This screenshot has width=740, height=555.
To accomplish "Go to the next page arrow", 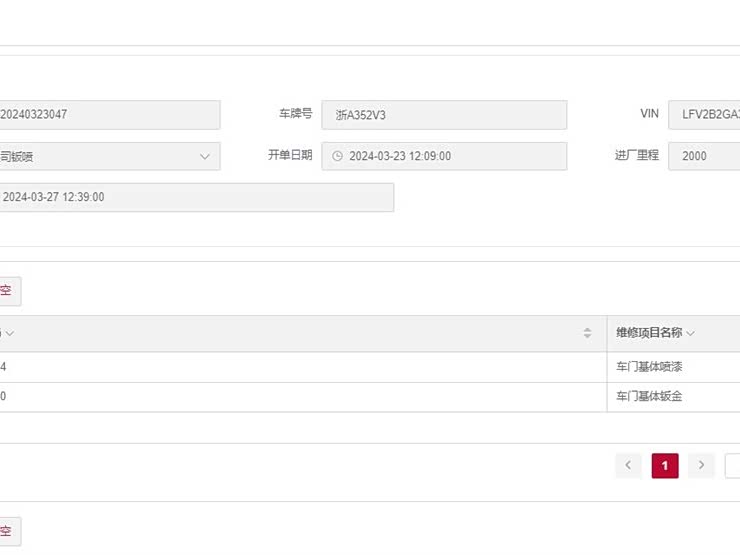I will pos(701,465).
